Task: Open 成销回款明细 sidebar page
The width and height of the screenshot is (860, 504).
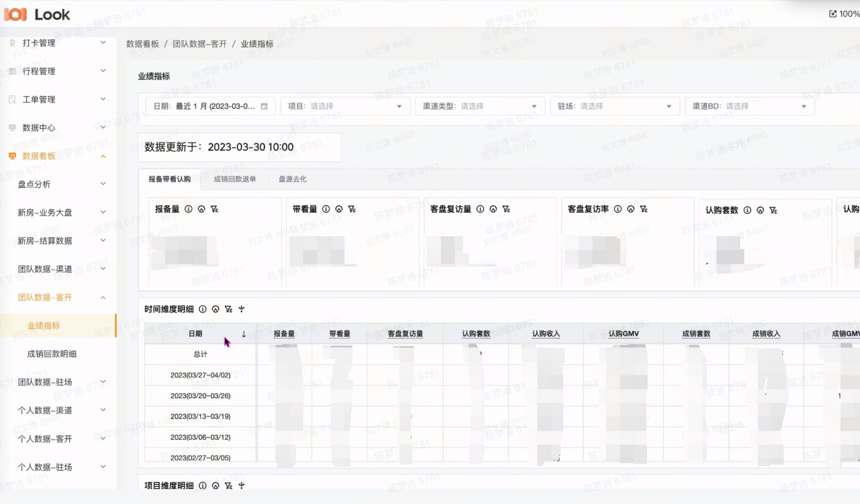Action: click(x=52, y=354)
